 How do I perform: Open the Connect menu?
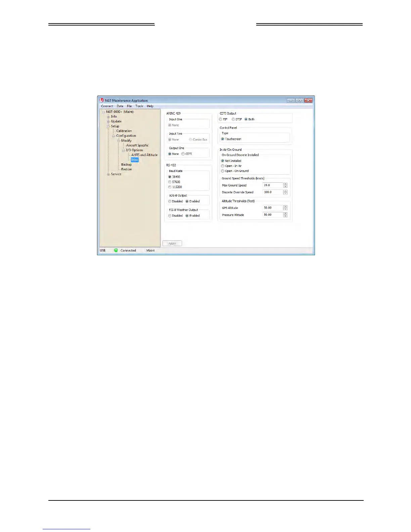pyautogui.click(x=107, y=106)
